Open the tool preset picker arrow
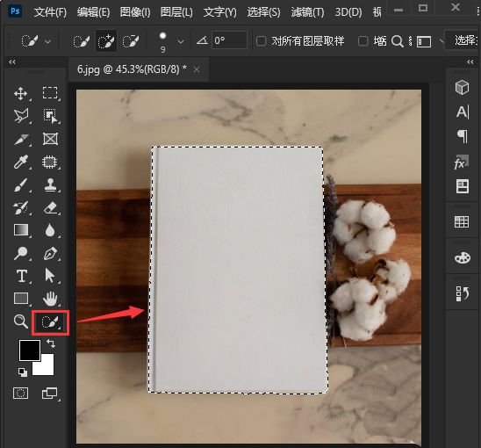 click(x=48, y=41)
